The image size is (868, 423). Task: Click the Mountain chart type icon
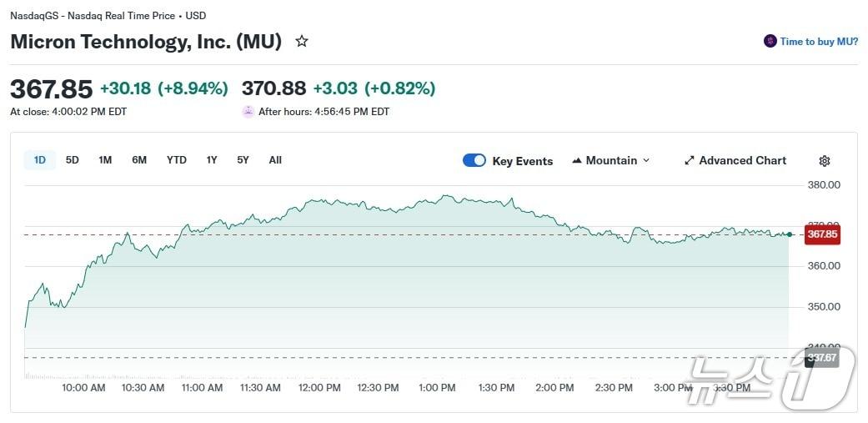coord(577,161)
